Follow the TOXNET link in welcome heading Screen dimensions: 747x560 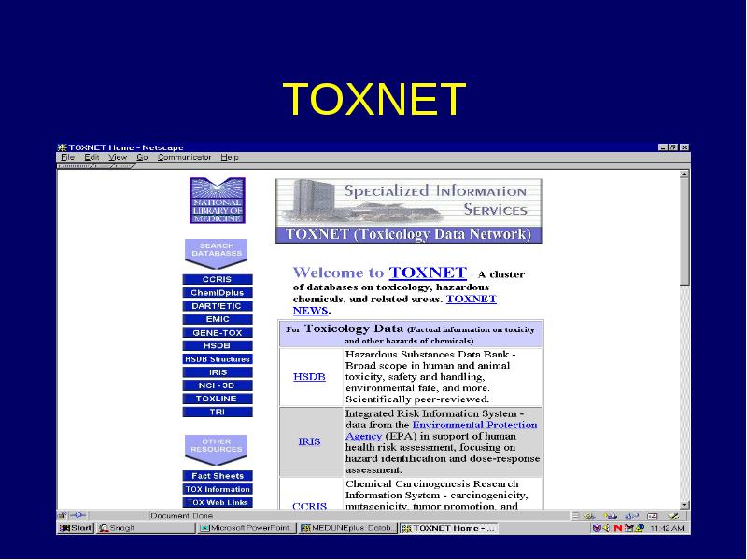428,273
